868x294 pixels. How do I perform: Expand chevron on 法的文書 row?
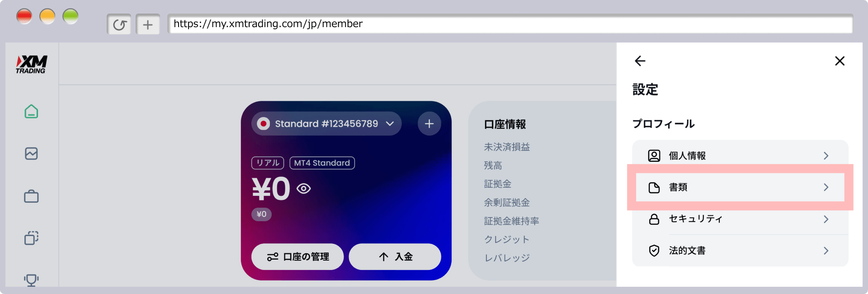826,251
